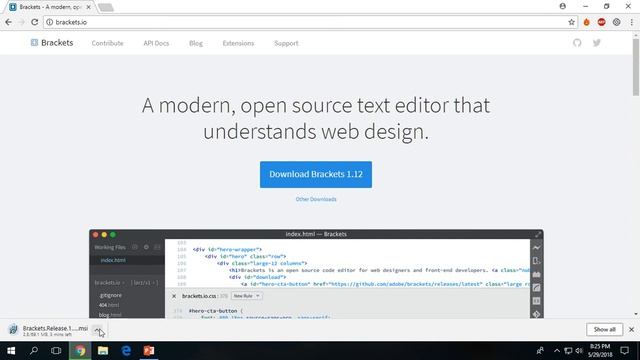
Task: Visit Brackets GitHub via the octocat icon
Action: [577, 43]
